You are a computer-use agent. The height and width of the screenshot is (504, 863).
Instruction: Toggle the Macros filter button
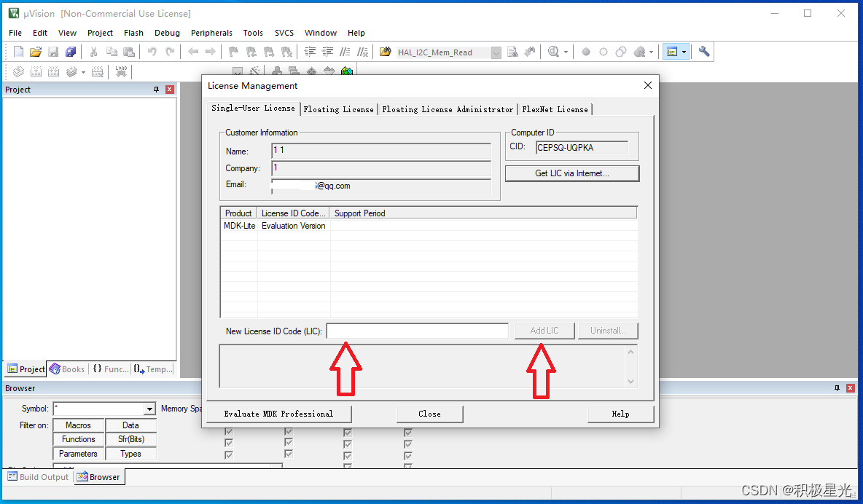(x=78, y=425)
